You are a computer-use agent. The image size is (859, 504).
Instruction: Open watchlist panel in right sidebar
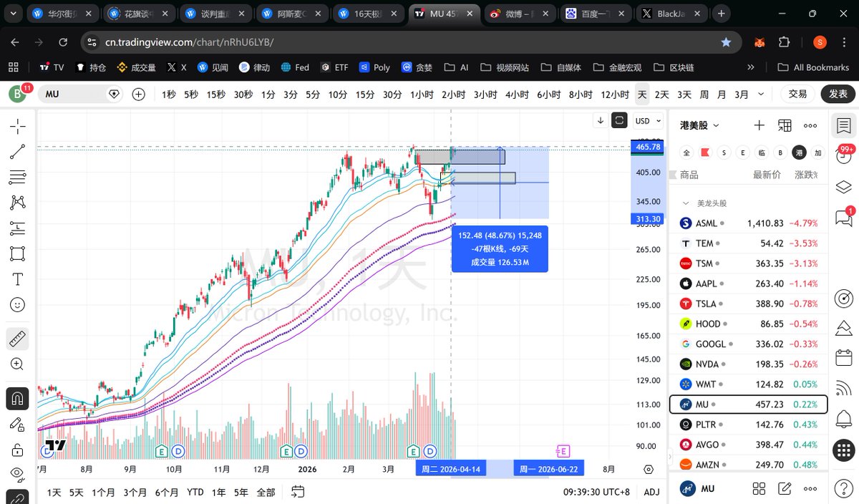tap(844, 127)
